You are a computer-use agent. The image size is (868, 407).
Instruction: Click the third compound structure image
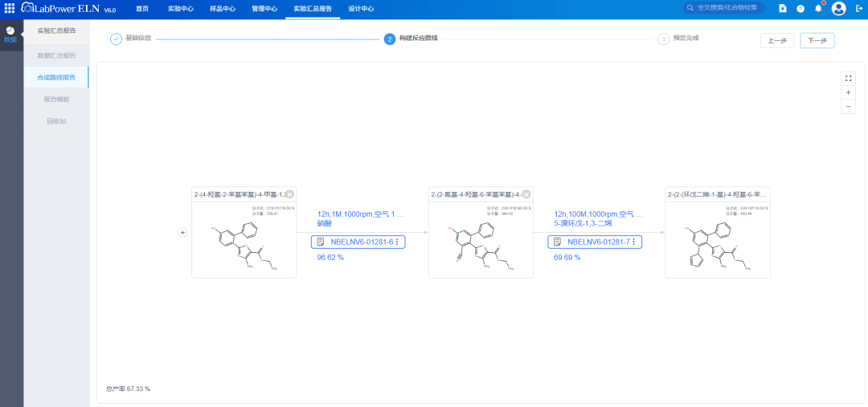click(718, 246)
